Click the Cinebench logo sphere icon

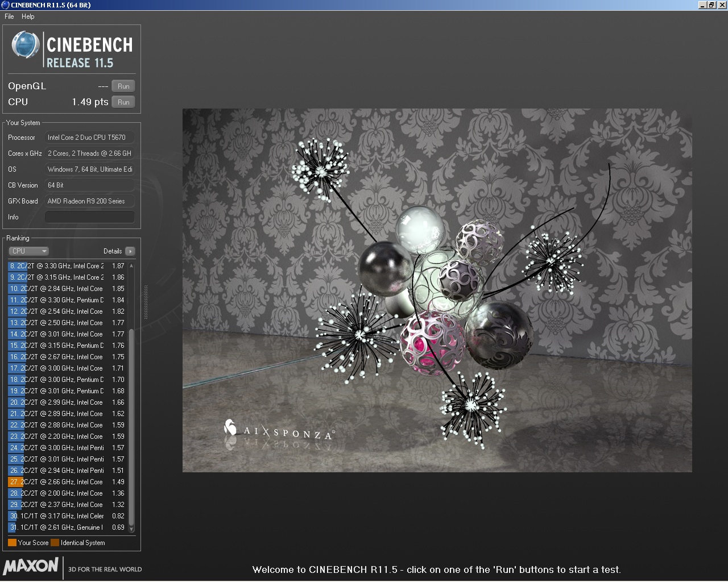(26, 45)
